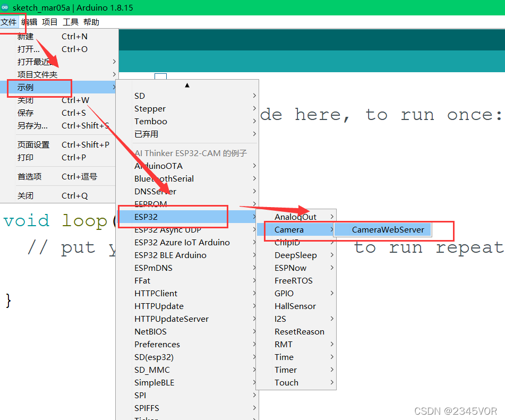This screenshot has width=505, height=420.
Task: Click the Arduino app icon in title bar
Action: 5,7
